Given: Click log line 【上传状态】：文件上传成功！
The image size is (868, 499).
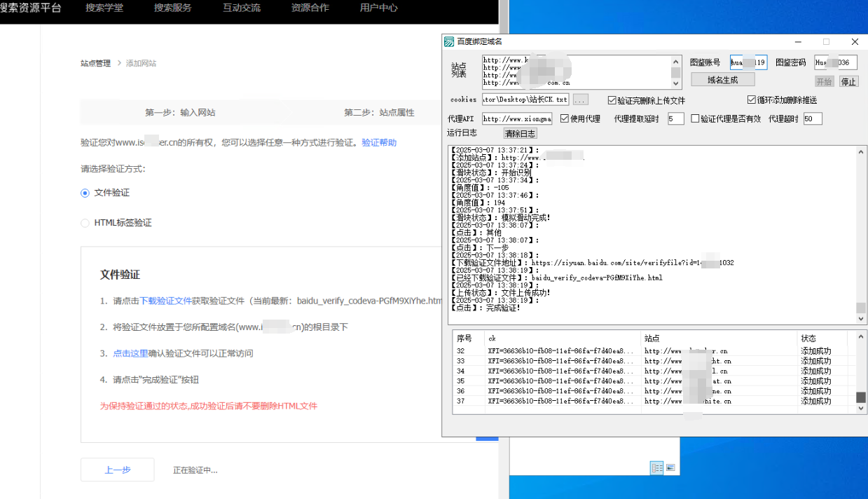Looking at the screenshot, I should pos(500,292).
